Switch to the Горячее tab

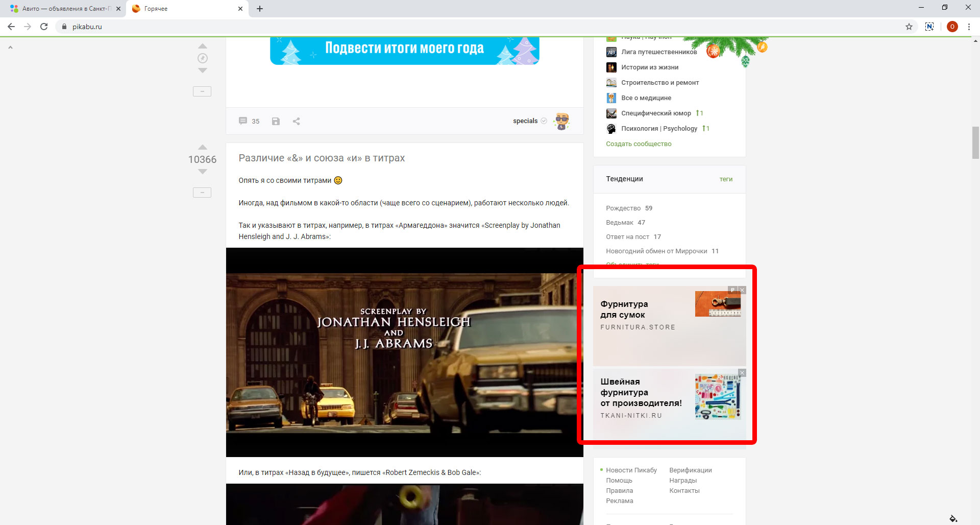click(188, 9)
